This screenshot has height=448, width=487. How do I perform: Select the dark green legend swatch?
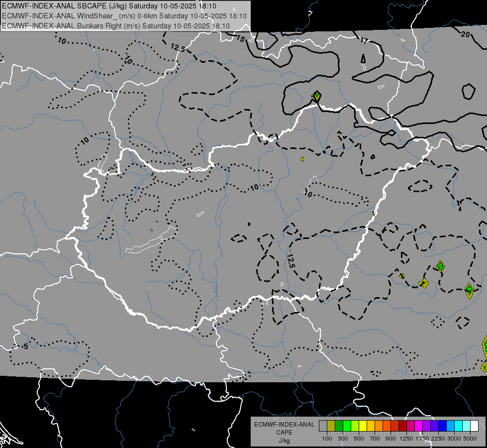click(x=339, y=426)
